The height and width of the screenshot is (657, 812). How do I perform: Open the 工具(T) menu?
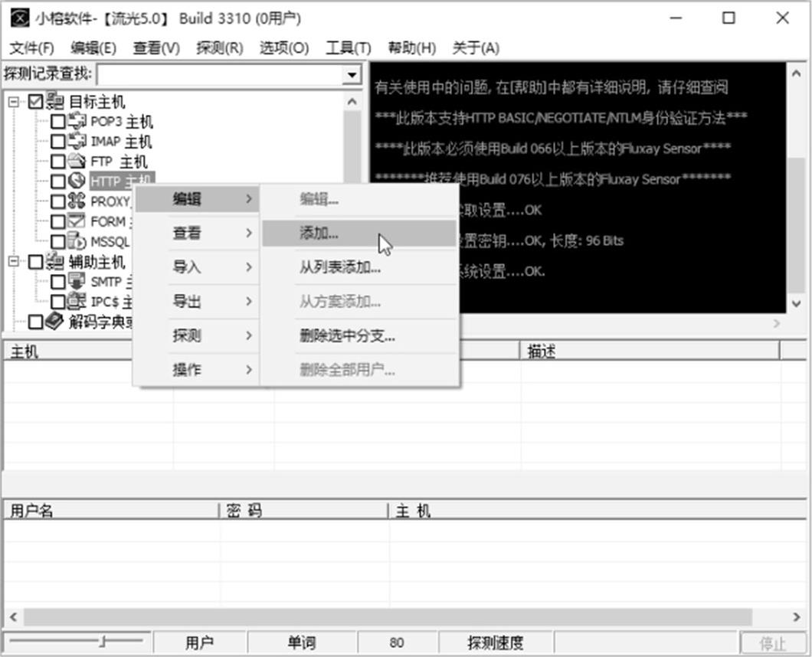(349, 48)
